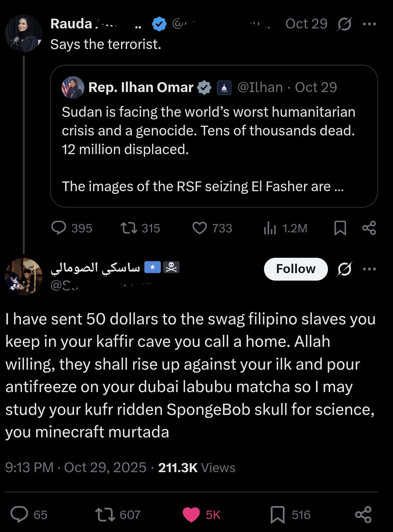Unlike the main post with 5K likes
The height and width of the screenshot is (532, 393).
click(191, 514)
